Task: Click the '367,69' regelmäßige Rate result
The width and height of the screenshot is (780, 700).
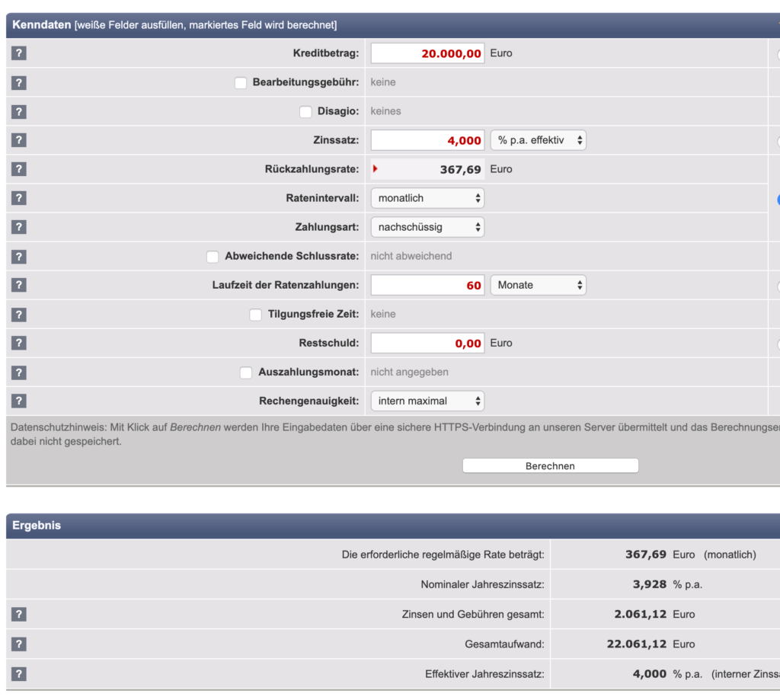Action: 645,555
